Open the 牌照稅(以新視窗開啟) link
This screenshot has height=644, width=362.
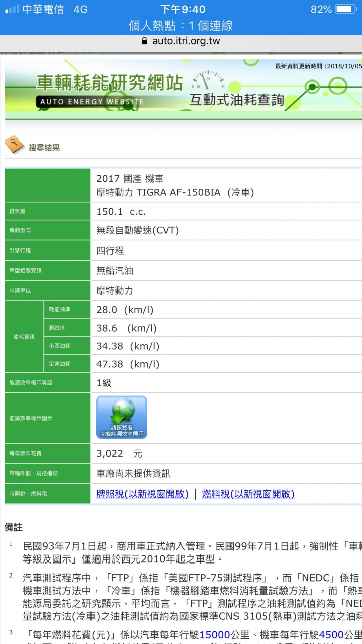(142, 494)
